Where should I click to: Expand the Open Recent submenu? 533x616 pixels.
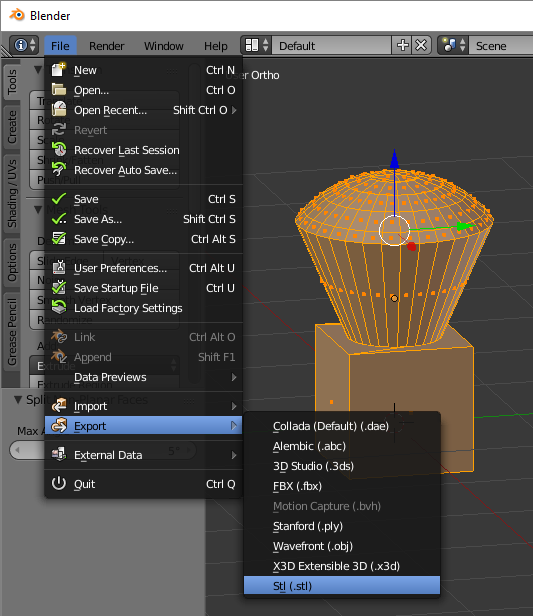pyautogui.click(x=144, y=110)
